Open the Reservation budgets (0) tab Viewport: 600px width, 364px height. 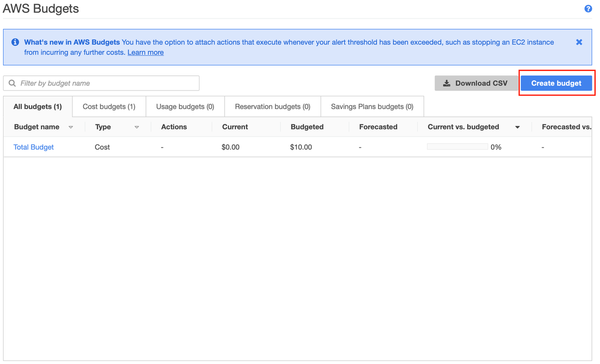click(272, 106)
